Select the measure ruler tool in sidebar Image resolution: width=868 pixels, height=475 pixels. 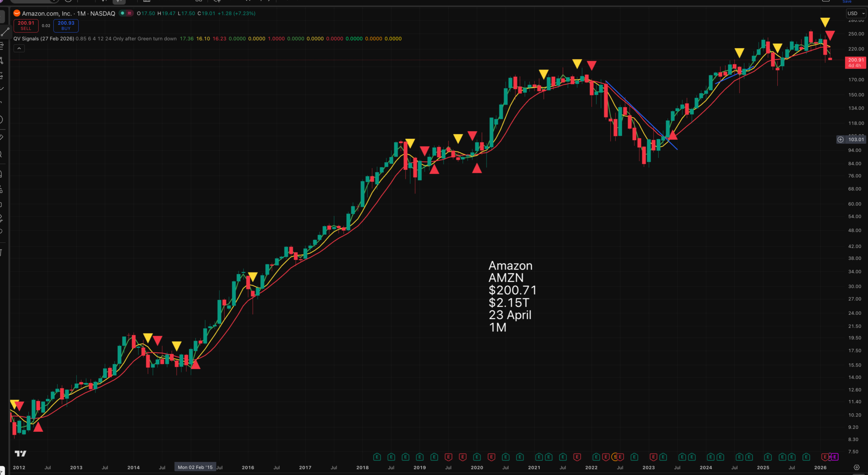[x=2, y=138]
